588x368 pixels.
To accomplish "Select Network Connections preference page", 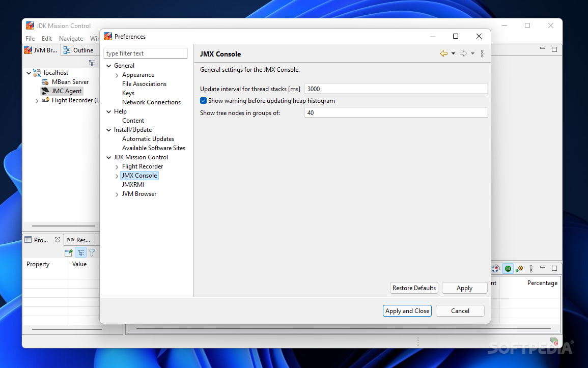I will (151, 102).
